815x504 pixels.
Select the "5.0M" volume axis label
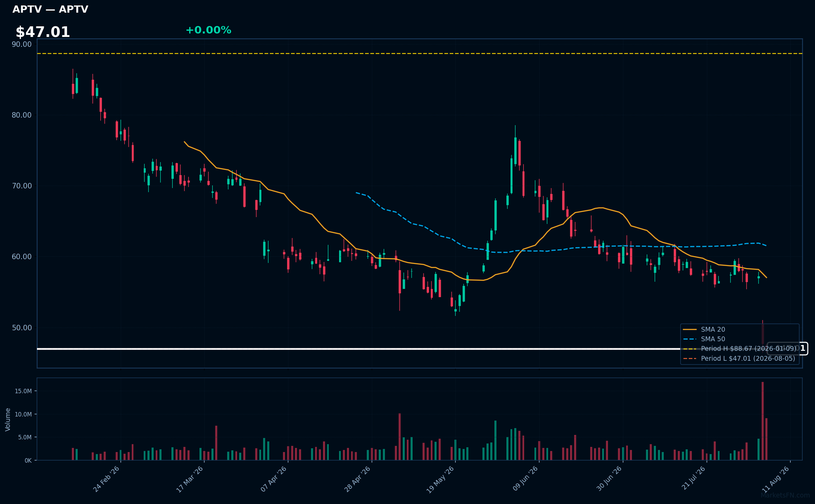coord(25,437)
